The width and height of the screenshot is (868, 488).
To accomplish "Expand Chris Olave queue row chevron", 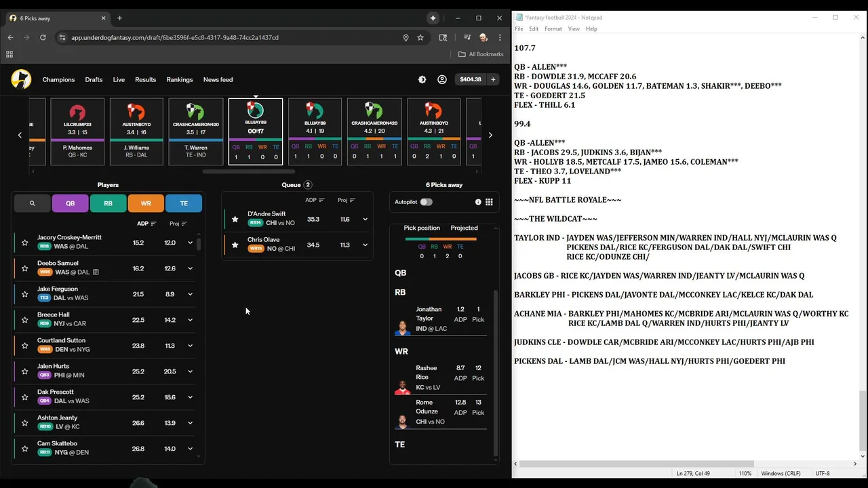I will coord(365,245).
